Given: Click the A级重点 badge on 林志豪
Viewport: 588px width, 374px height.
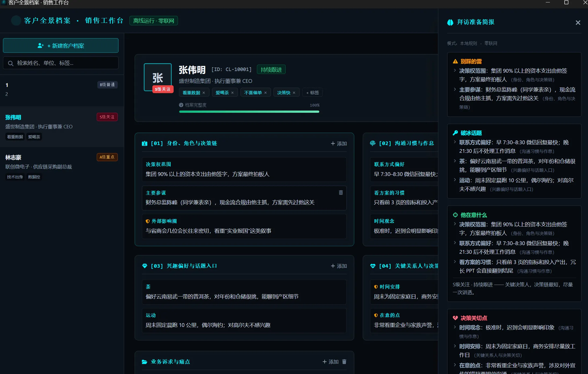Looking at the screenshot, I should point(107,157).
